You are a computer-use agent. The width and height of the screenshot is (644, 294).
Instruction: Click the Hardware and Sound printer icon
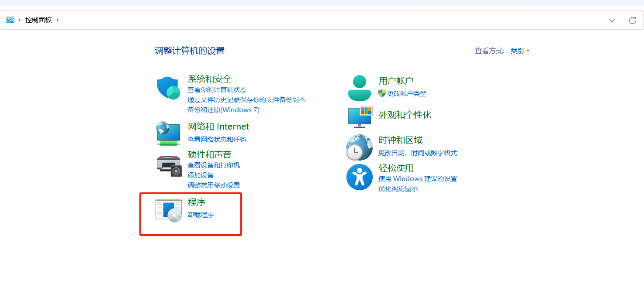[169, 166]
